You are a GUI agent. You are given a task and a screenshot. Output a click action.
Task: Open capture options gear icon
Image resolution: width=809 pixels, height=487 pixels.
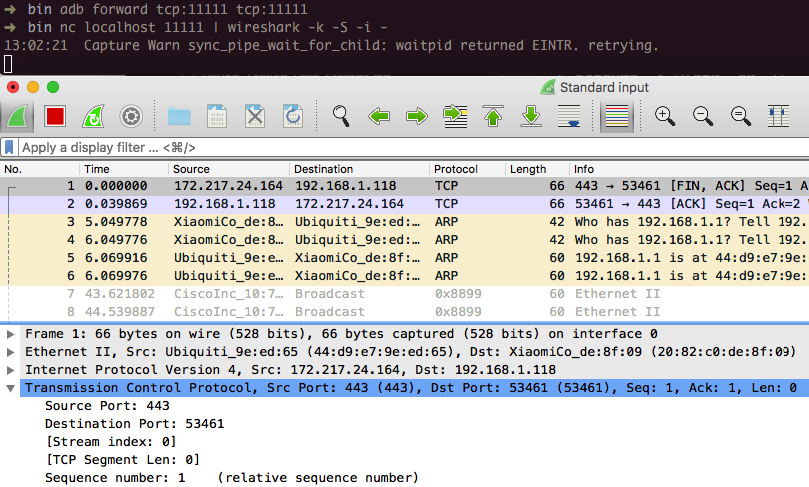click(x=130, y=116)
